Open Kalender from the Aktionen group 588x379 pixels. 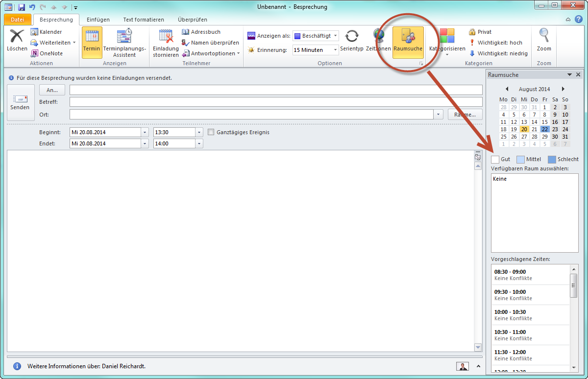click(x=47, y=32)
